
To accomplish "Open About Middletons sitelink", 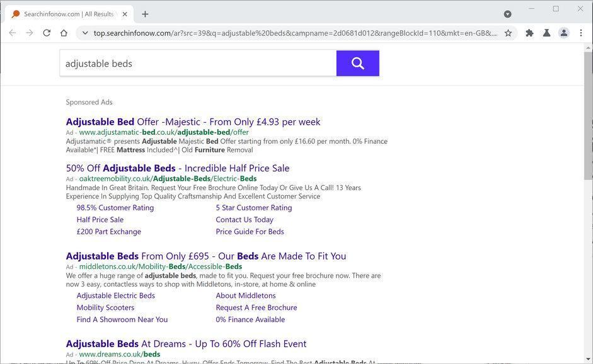I will [x=245, y=295].
